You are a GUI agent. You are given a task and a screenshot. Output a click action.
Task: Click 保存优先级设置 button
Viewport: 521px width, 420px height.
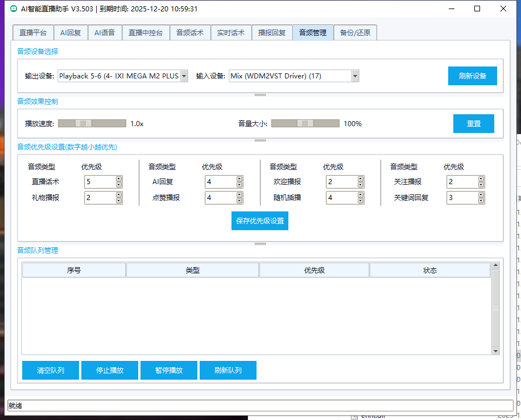(260, 221)
